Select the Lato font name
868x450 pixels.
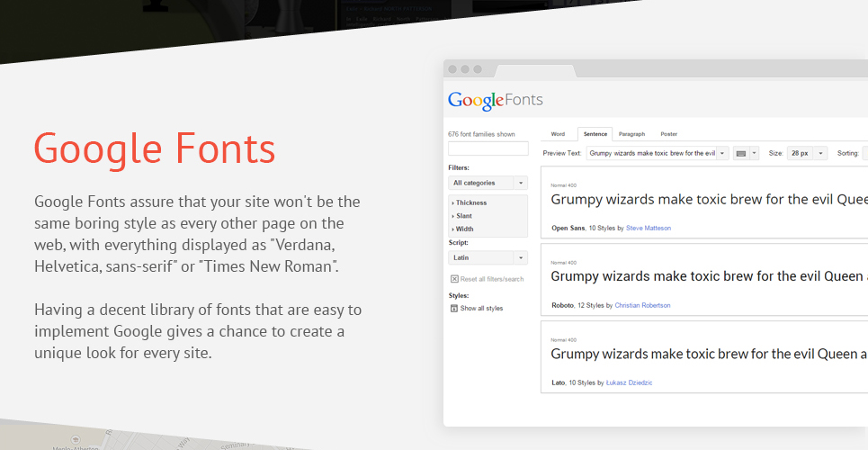coord(558,382)
